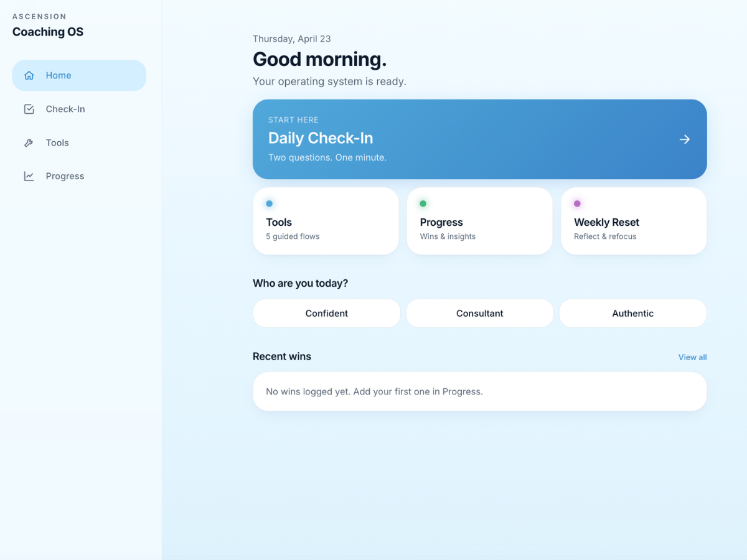Select the Consultant persona
The image size is (747, 560).
[x=479, y=313]
